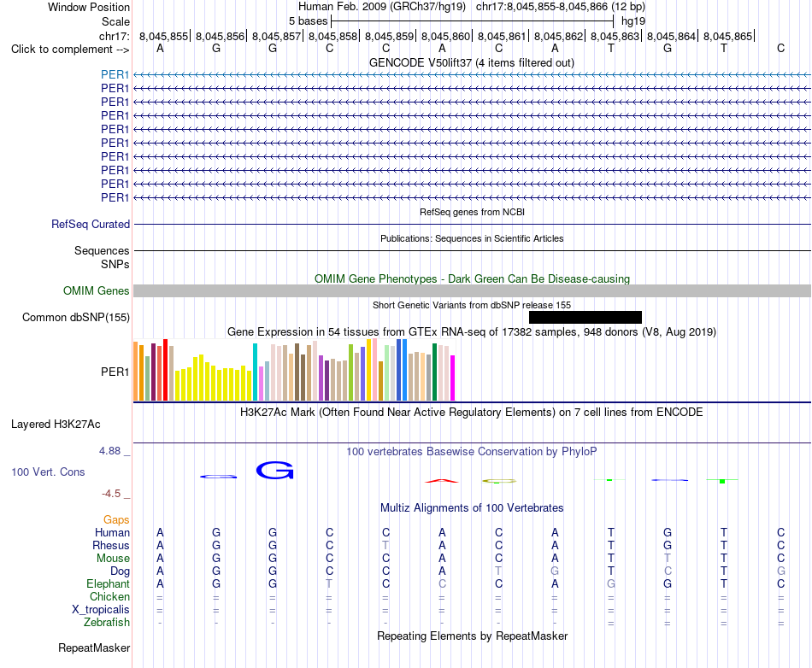Select the Chicken species label
This screenshot has width=812, height=668.
[109, 596]
